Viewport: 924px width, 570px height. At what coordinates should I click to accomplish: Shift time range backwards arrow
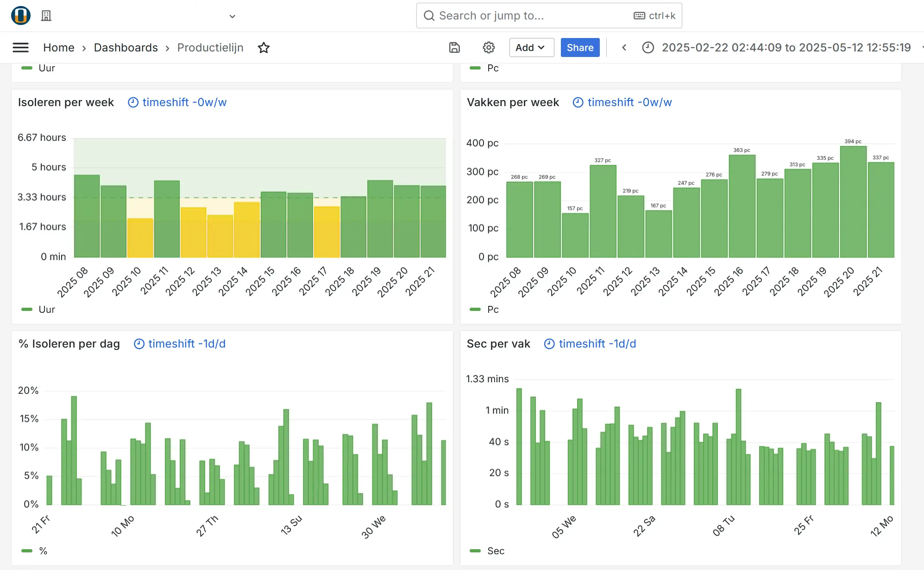tap(624, 47)
